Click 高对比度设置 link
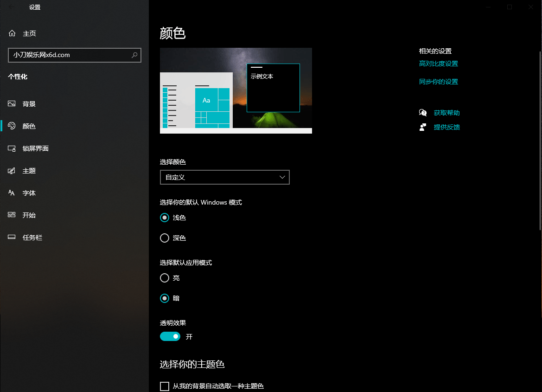This screenshot has width=542, height=392. point(438,64)
